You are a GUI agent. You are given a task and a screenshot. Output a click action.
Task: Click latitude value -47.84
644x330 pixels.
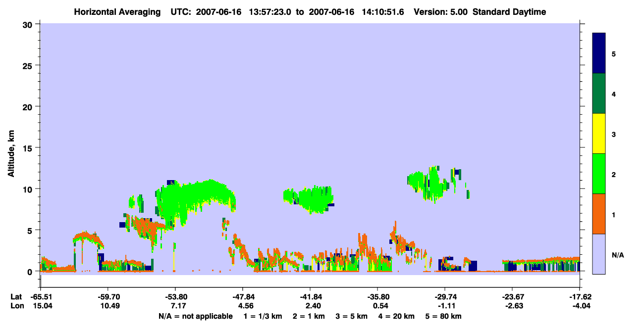(x=243, y=297)
